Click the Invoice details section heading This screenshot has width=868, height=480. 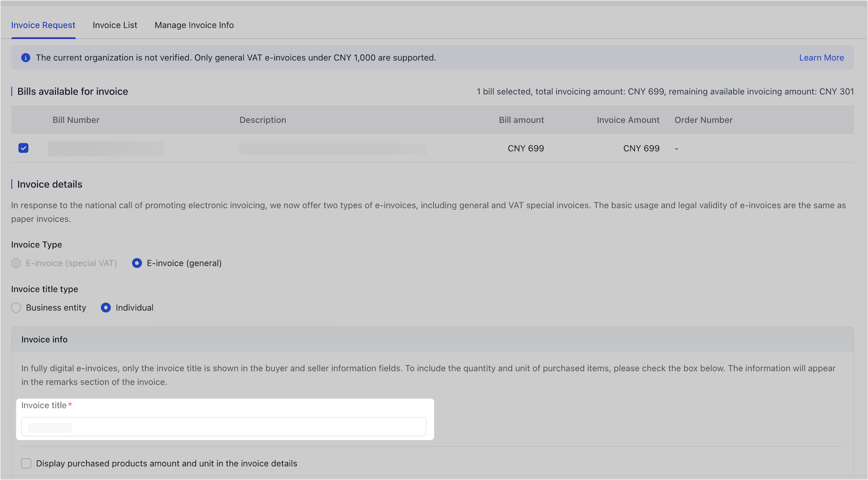pos(49,184)
